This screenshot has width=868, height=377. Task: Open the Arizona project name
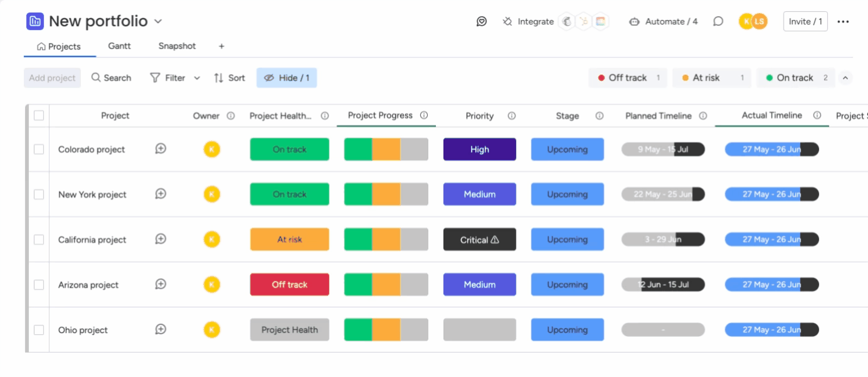pos(88,285)
